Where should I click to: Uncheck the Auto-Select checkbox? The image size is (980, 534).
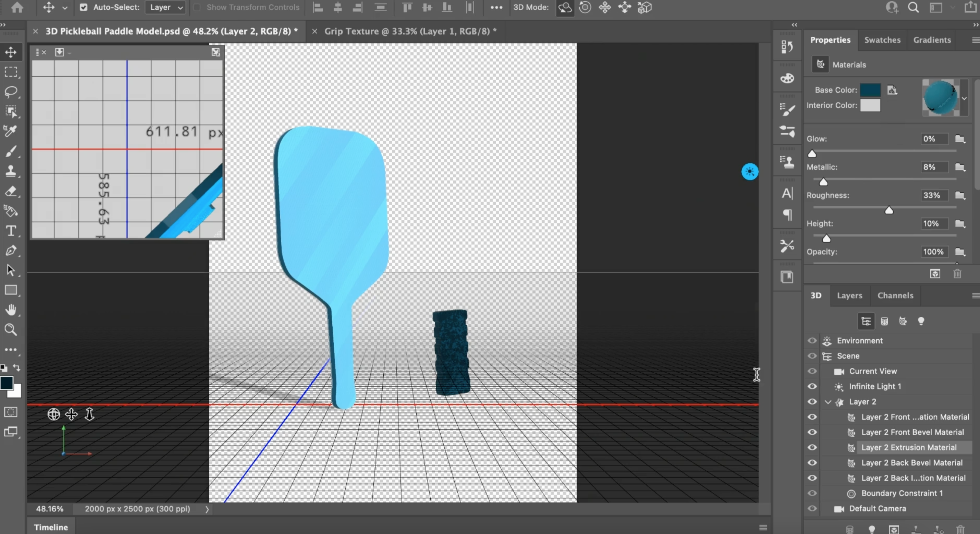83,8
